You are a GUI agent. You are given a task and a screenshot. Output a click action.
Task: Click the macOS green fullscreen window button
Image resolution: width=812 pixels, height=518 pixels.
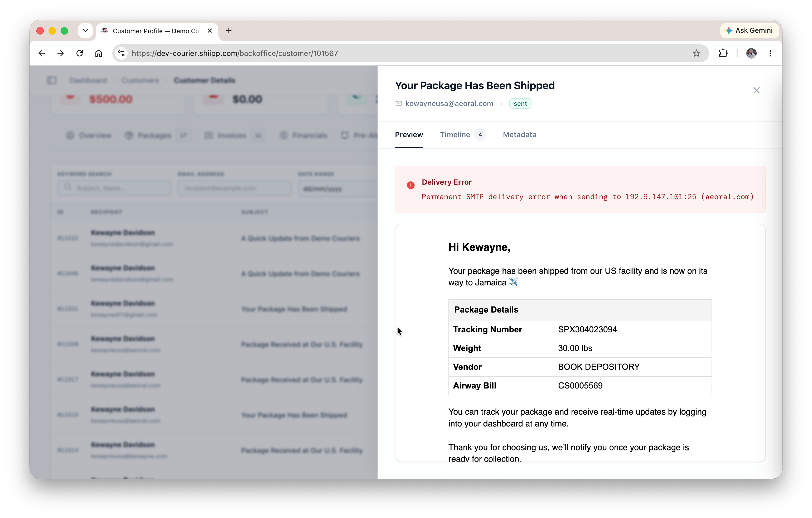(64, 31)
